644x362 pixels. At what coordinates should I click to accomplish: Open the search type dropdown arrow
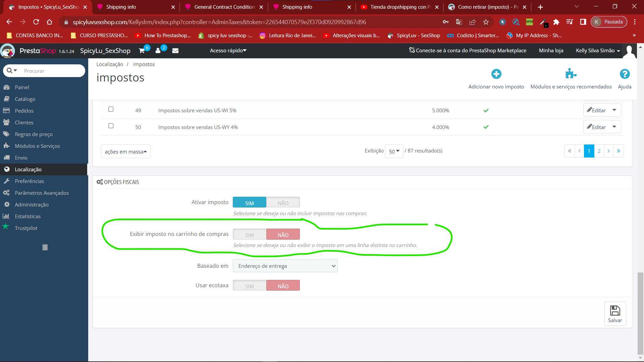[12, 71]
